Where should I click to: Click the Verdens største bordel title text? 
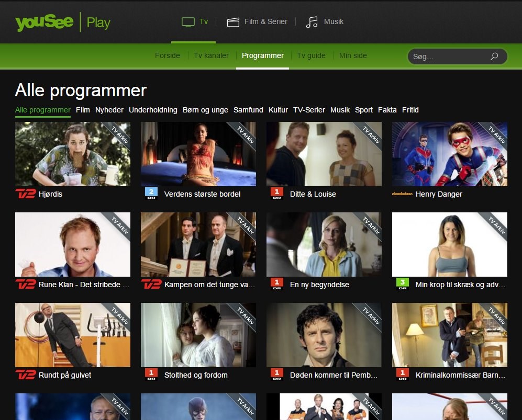coord(202,194)
